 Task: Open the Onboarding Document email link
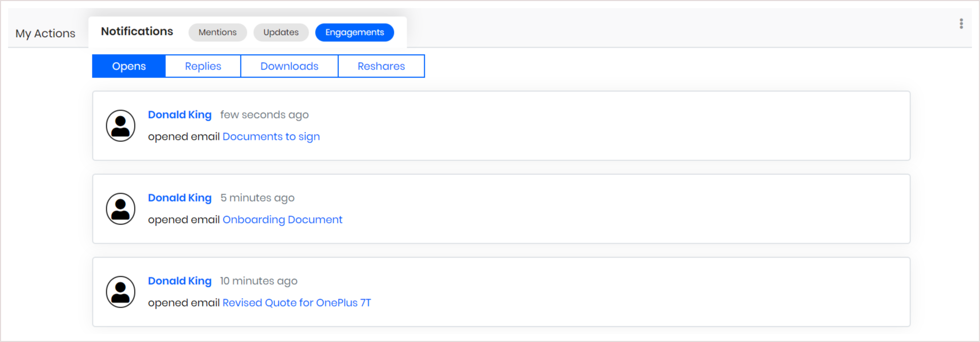point(282,220)
